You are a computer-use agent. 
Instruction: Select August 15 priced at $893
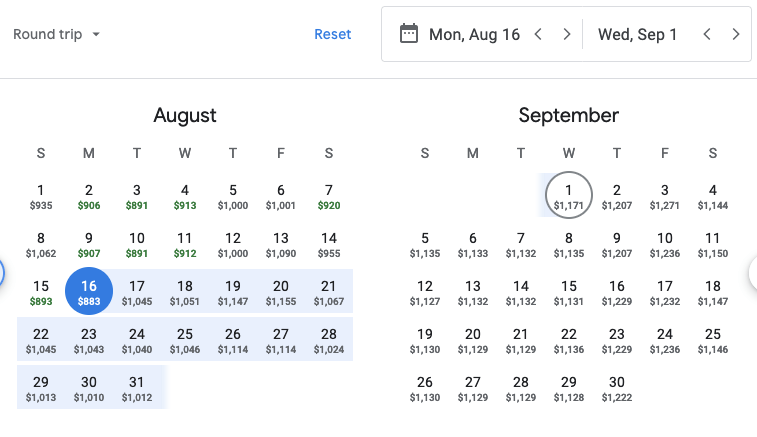pos(41,292)
